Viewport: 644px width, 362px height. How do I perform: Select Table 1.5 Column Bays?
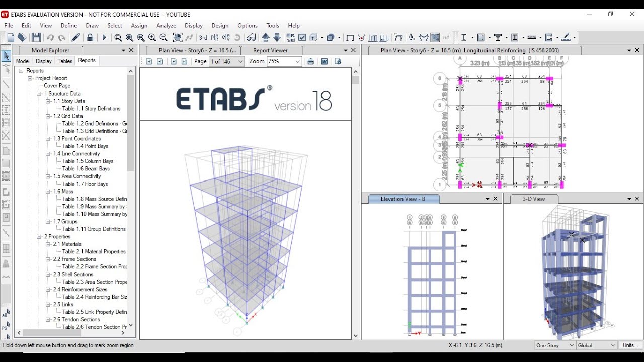point(88,161)
